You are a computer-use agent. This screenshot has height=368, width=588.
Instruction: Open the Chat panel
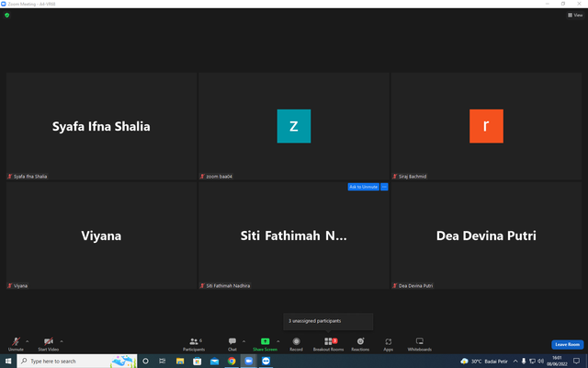point(232,343)
